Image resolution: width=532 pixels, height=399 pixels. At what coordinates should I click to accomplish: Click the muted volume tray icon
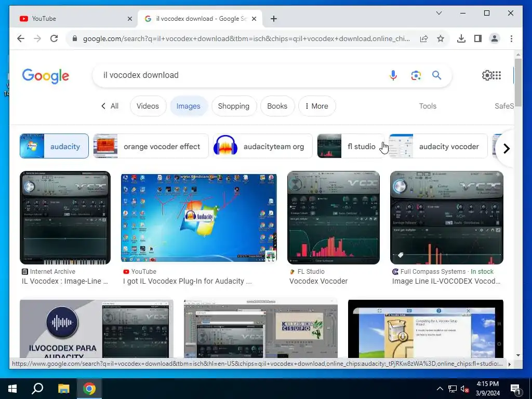[x=464, y=389]
